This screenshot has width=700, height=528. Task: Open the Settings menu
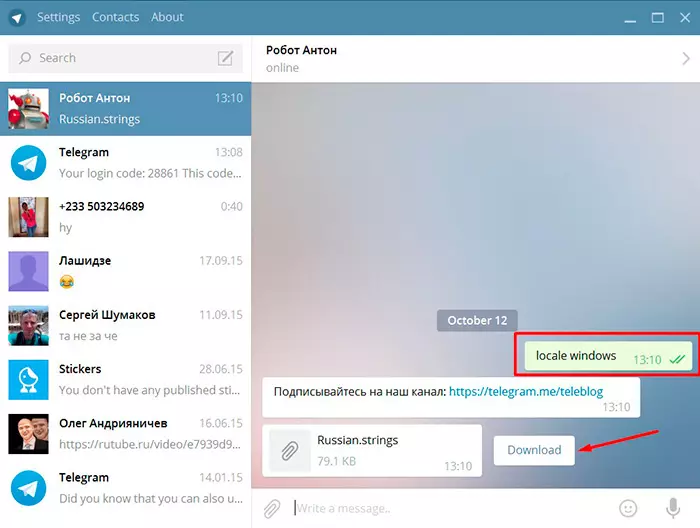click(x=58, y=17)
